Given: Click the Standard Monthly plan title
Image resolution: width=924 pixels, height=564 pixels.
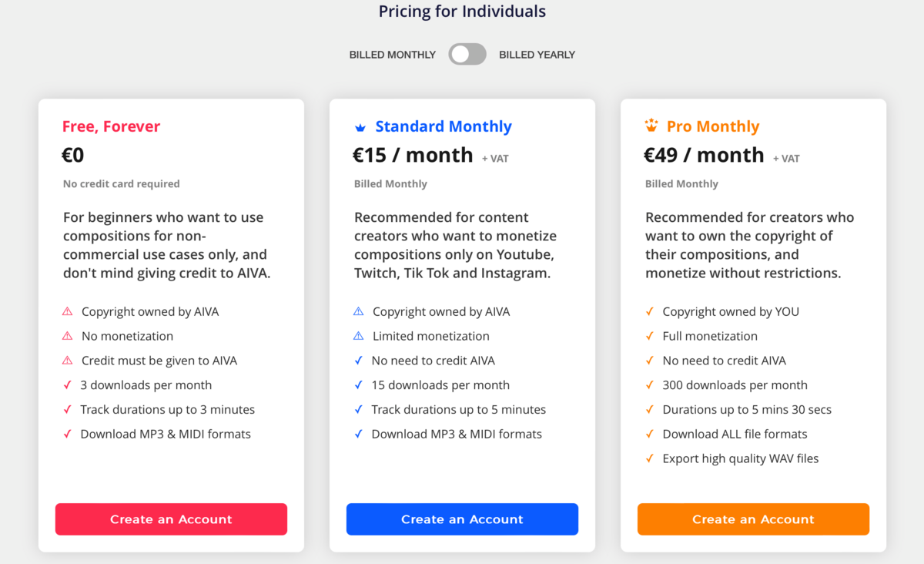Looking at the screenshot, I should (x=444, y=126).
